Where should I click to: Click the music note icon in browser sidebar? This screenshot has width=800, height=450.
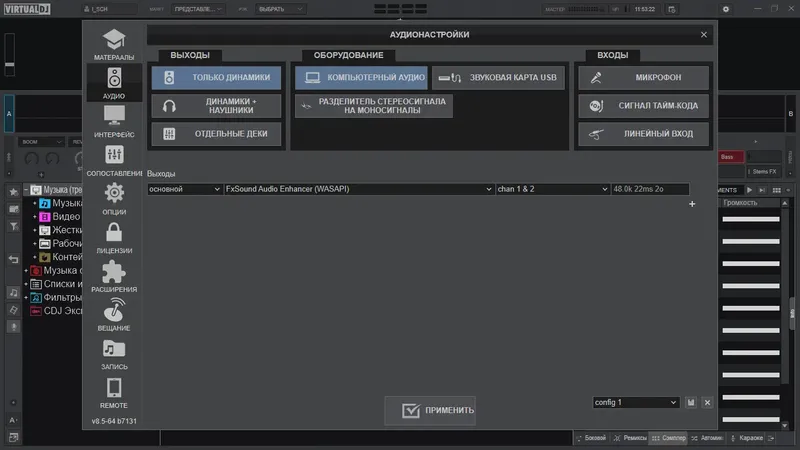point(14,293)
